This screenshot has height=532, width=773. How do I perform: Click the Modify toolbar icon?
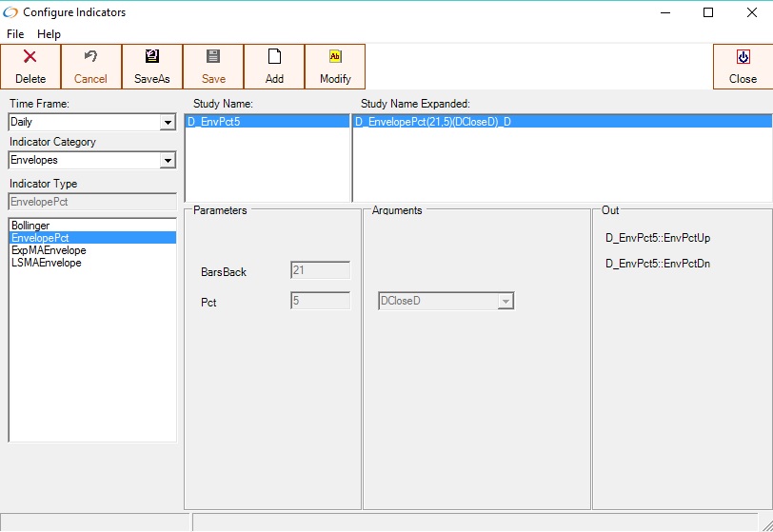coord(335,58)
